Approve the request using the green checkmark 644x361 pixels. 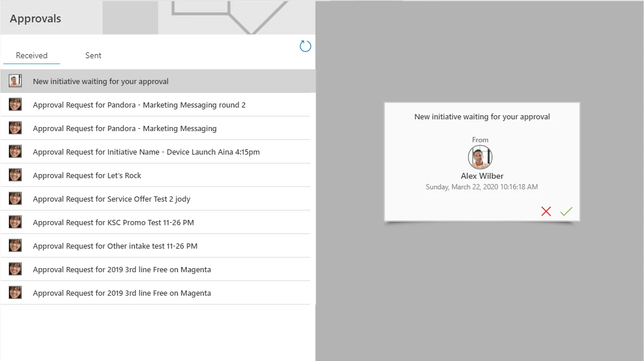click(x=566, y=211)
